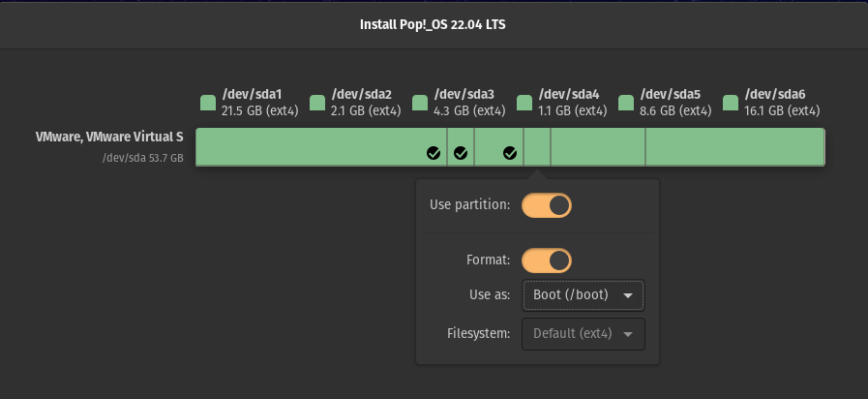Click the green /dev/sda2 legend icon
868x399 pixels.
317,103
